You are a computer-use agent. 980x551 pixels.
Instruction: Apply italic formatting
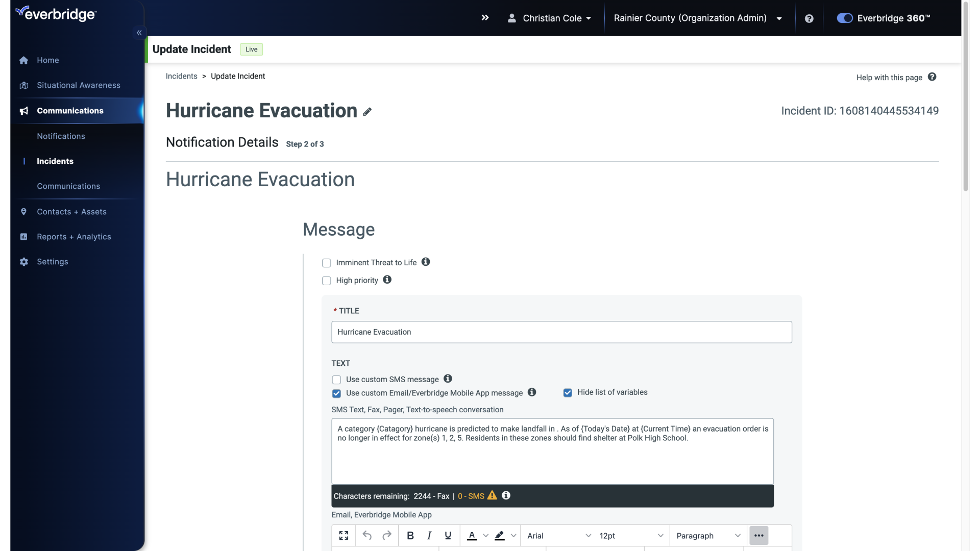pyautogui.click(x=429, y=535)
